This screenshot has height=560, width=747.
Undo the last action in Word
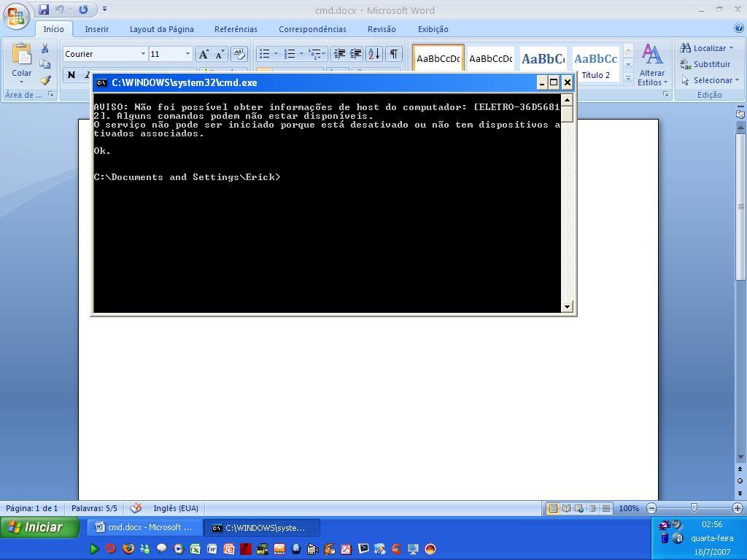point(59,9)
